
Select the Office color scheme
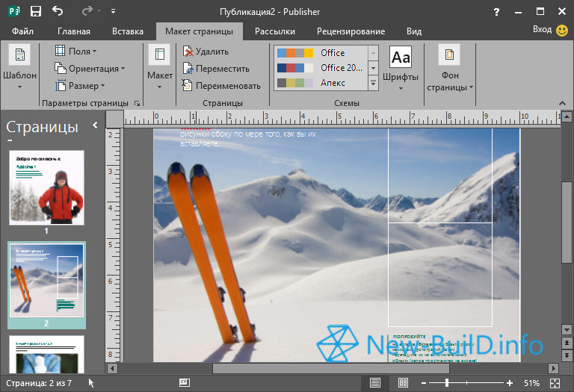coord(321,53)
